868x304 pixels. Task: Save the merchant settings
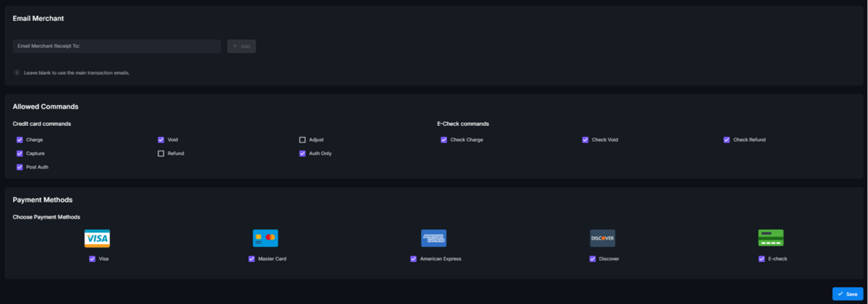(x=847, y=294)
